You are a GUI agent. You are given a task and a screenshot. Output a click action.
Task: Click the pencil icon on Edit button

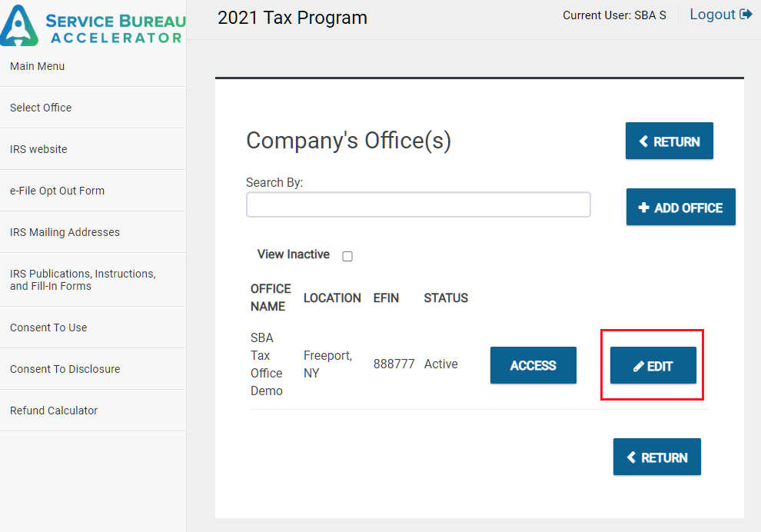tap(638, 367)
